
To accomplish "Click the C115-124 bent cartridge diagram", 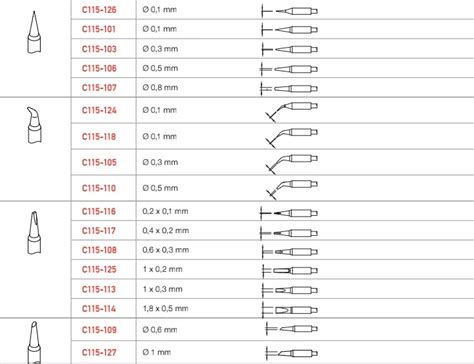I will pos(292,112).
